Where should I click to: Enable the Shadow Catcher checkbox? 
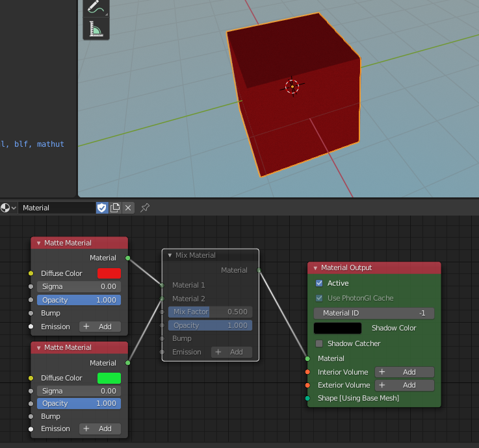click(319, 343)
